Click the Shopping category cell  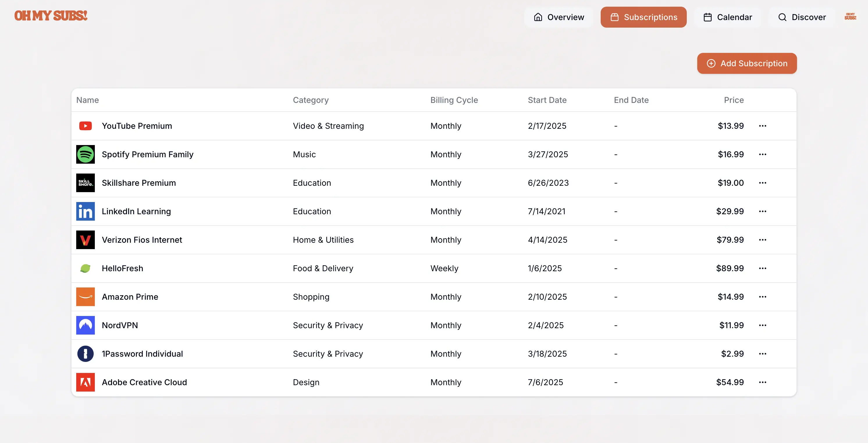(x=311, y=297)
